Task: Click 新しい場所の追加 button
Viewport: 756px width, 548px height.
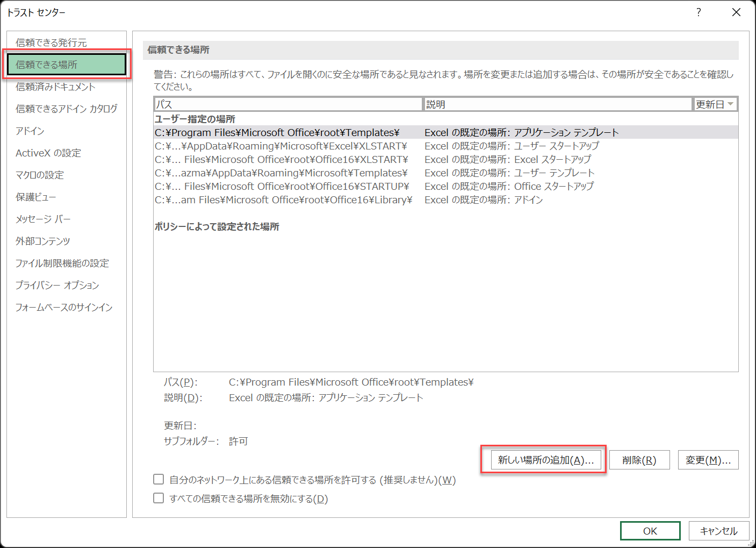Action: click(545, 460)
